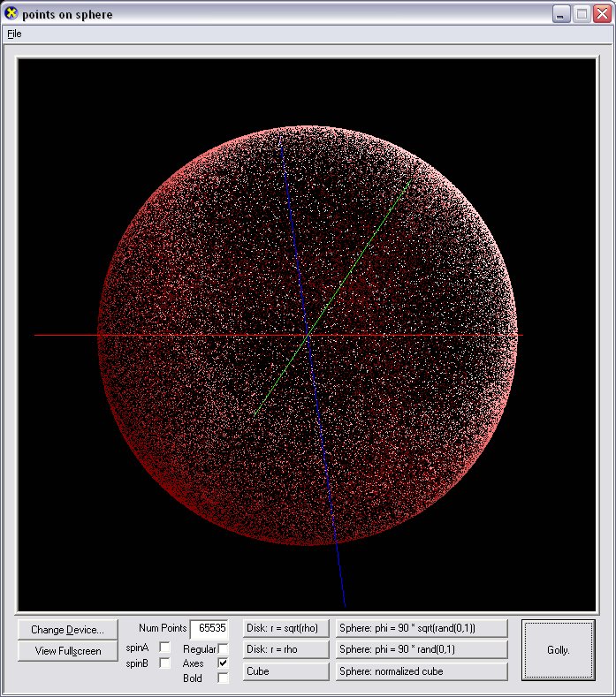The width and height of the screenshot is (616, 697).
Task: Select Disk: r = sqrt(rho) distribution
Action: [285, 628]
